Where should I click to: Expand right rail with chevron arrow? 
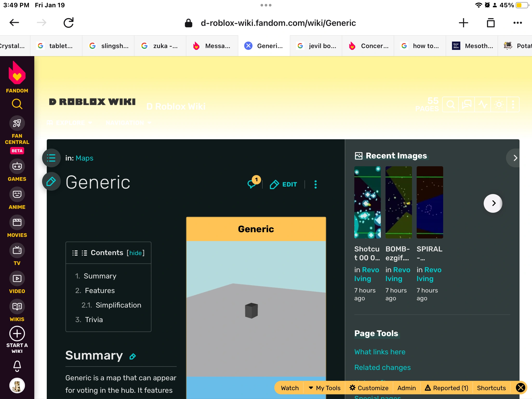[x=515, y=158]
